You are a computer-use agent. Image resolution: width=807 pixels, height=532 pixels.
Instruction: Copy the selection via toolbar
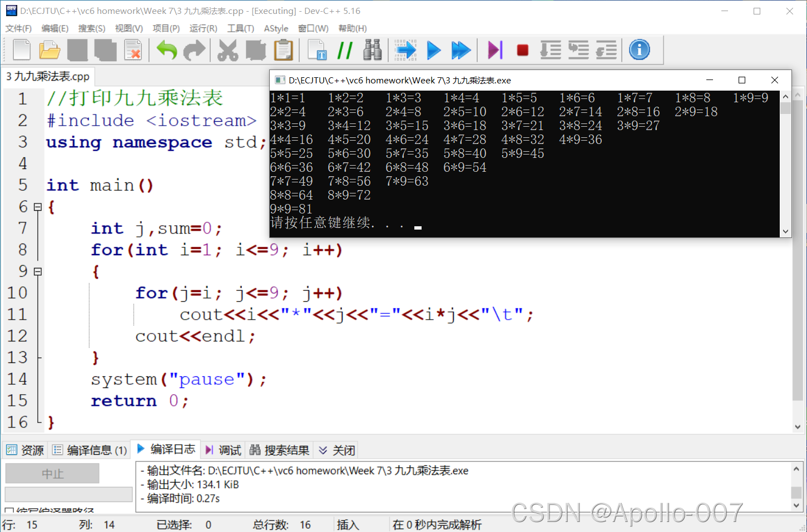click(x=255, y=50)
